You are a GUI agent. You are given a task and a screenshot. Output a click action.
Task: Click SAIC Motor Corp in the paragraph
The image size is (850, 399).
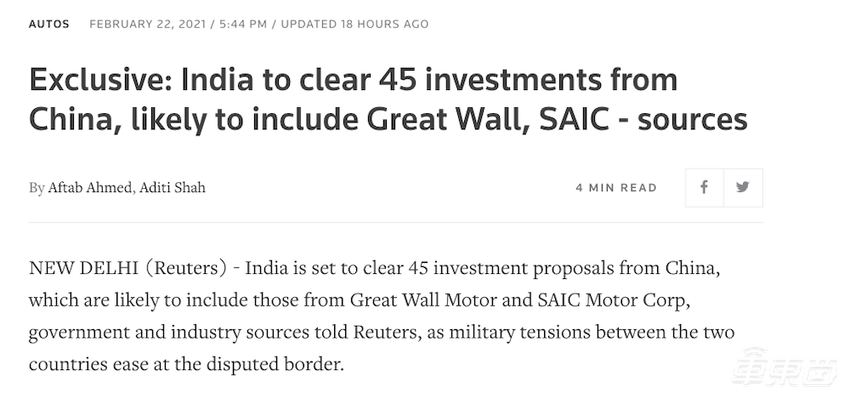pyautogui.click(x=613, y=300)
